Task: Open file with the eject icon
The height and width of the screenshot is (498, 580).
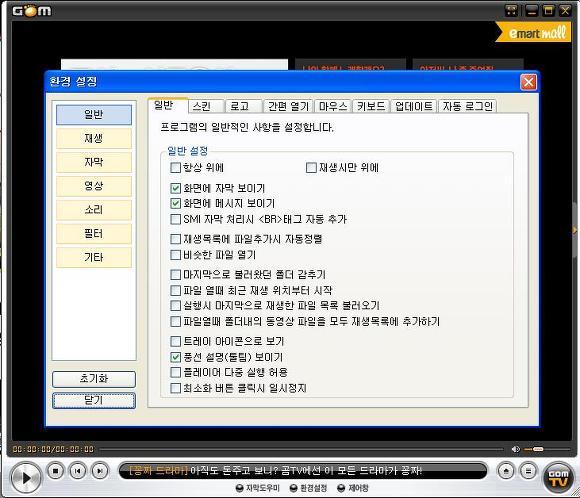Action: pyautogui.click(x=506, y=471)
